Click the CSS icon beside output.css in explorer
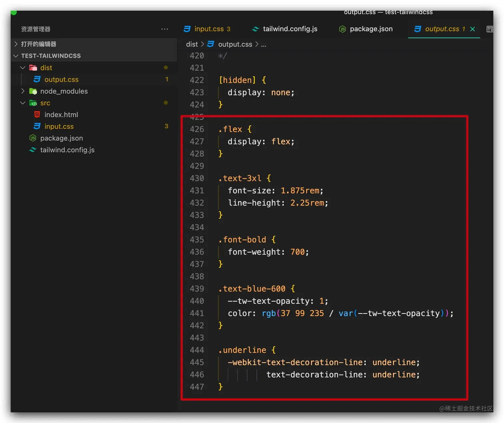The image size is (504, 423). tap(37, 79)
